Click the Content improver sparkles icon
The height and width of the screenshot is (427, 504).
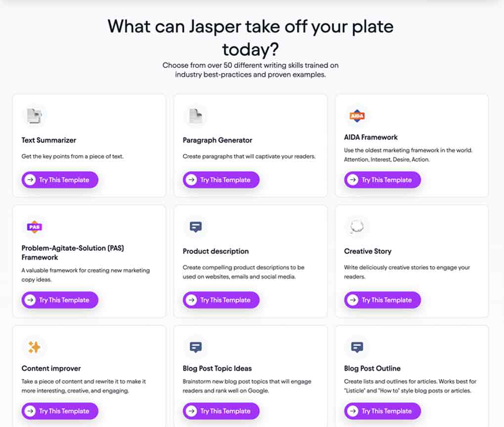point(35,347)
